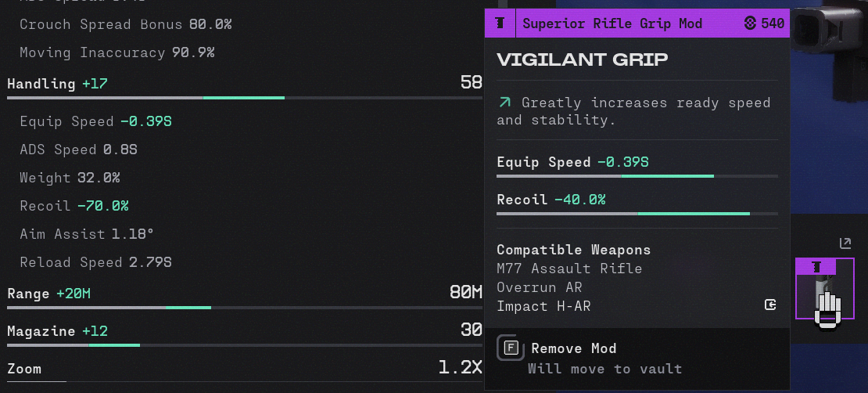Click the green arrow icon beside description
The image size is (868, 393).
(x=504, y=102)
